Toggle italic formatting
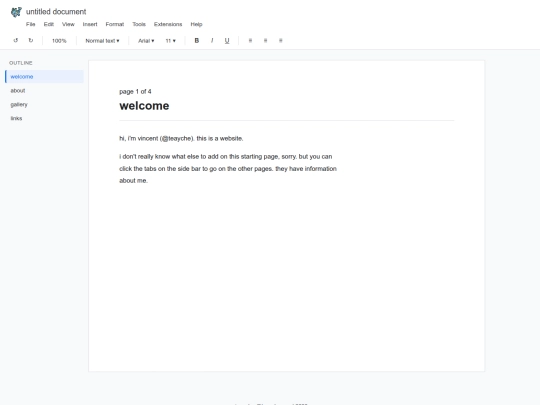Screen dimensions: 540x405 212,41
